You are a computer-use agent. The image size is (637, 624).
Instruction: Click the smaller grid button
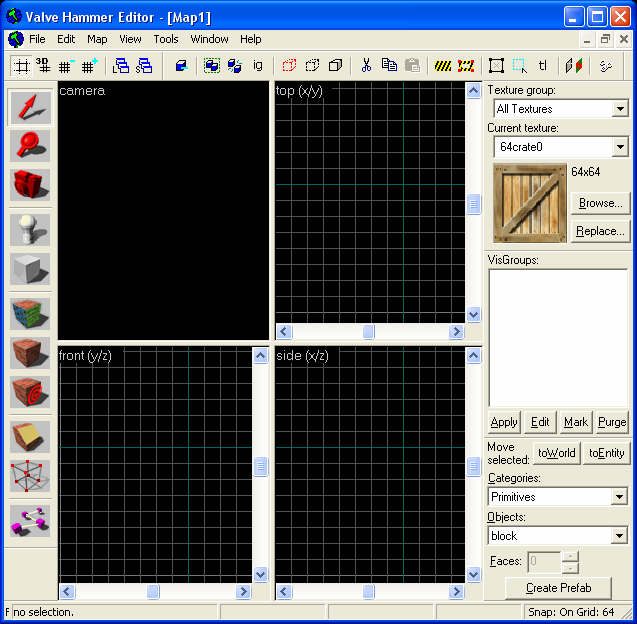coord(65,66)
